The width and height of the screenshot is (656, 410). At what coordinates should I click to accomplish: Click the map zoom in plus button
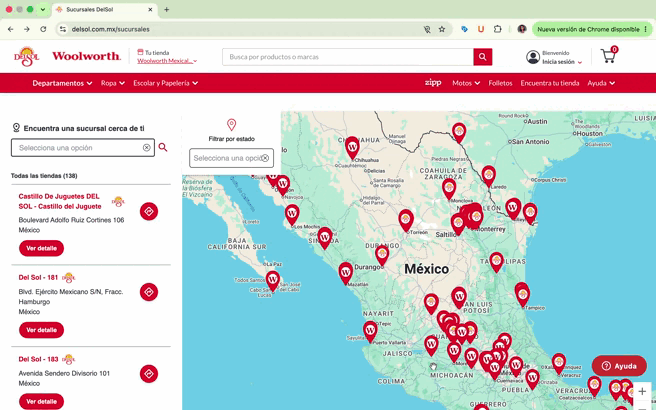click(642, 392)
